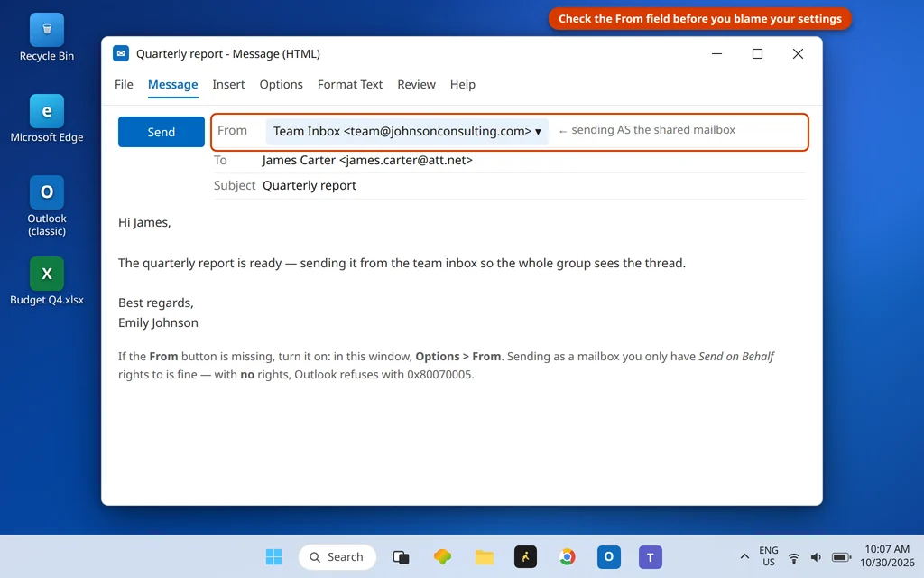
Task: Open the Help tab
Action: (463, 84)
